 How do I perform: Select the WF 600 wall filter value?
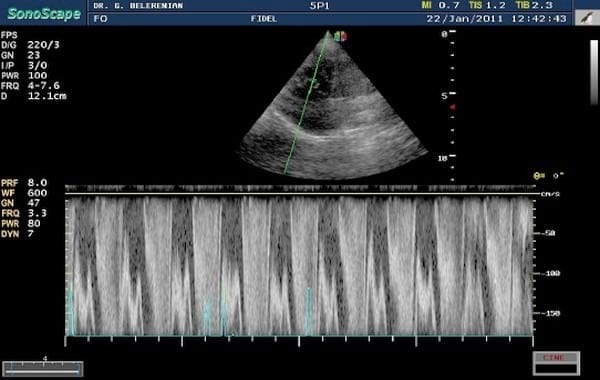pyautogui.click(x=24, y=193)
